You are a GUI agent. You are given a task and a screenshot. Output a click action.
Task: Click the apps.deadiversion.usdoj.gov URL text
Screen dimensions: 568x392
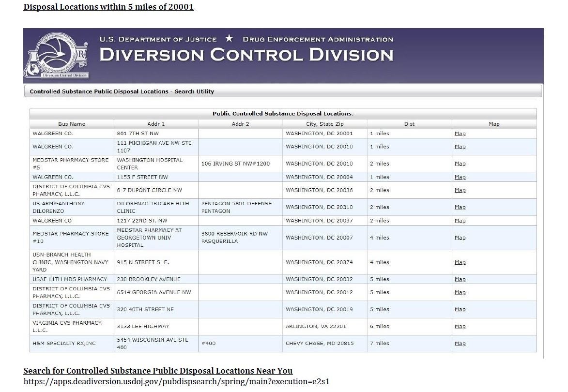pos(176,381)
